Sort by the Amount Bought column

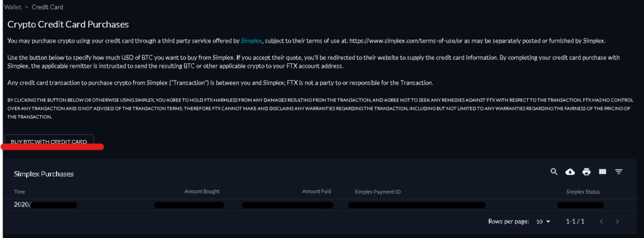point(202,192)
